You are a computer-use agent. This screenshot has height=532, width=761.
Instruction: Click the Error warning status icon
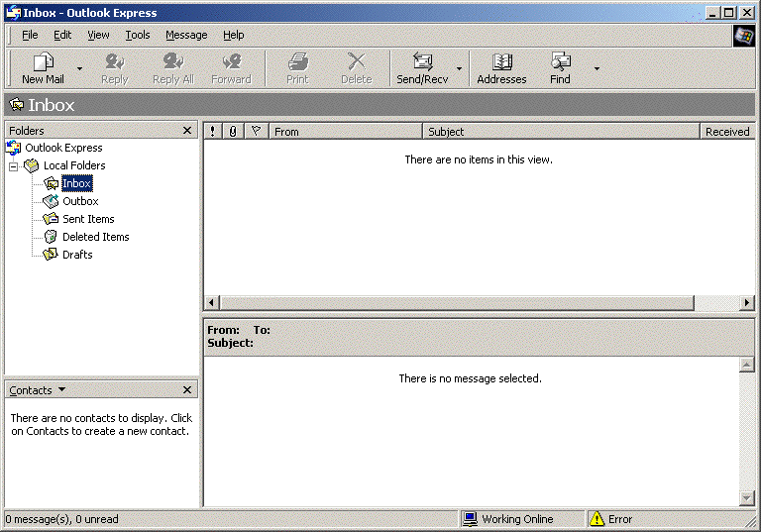(x=597, y=519)
